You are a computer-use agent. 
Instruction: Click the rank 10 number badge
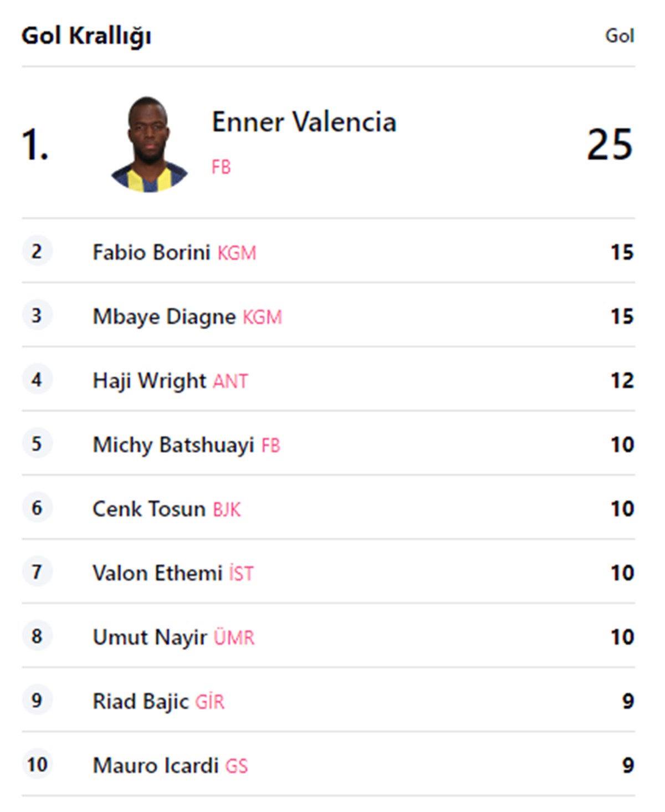[x=37, y=765]
